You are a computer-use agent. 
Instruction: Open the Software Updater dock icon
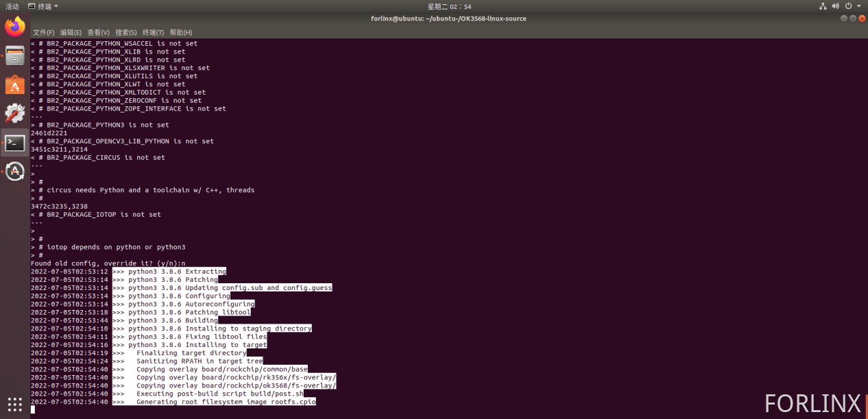tap(14, 171)
